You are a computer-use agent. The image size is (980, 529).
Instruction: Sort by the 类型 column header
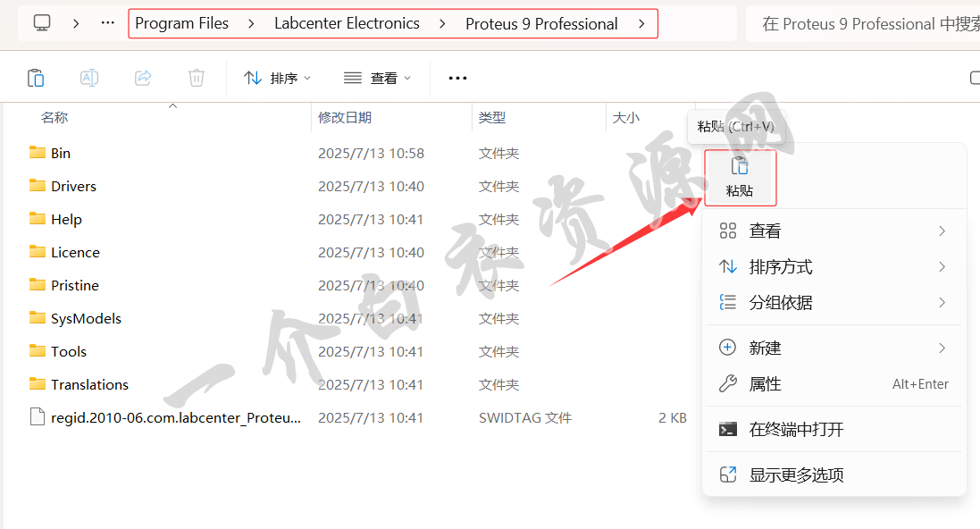492,118
